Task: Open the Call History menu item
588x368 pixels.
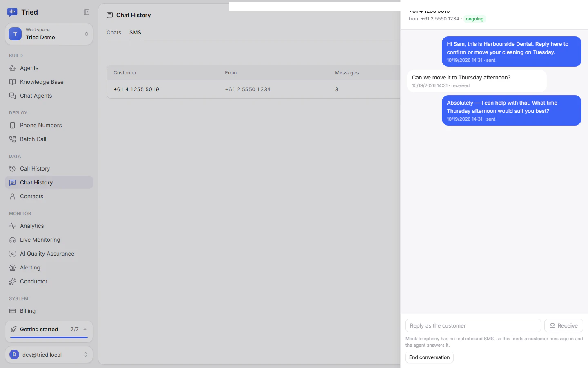Action: pos(49,168)
